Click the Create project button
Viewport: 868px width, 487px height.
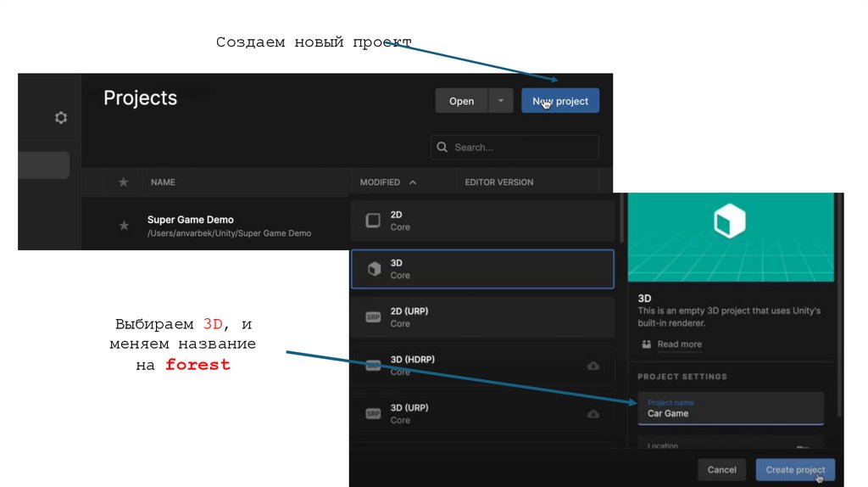click(795, 469)
